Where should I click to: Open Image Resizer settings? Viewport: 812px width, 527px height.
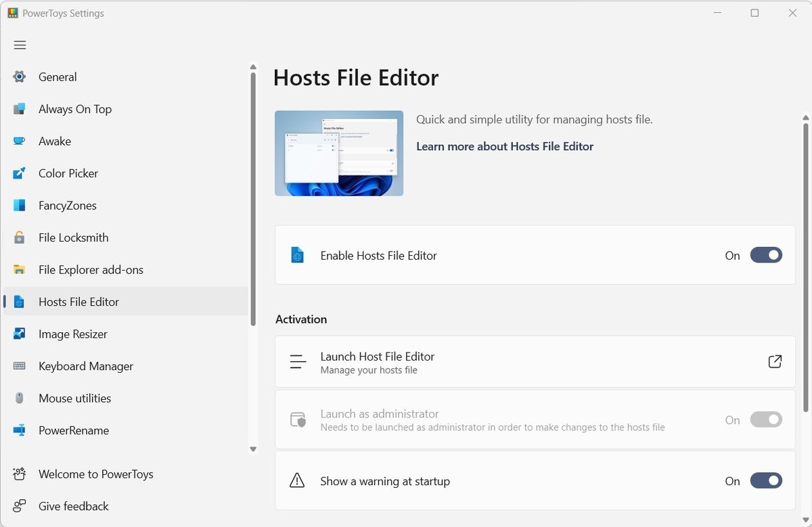pyautogui.click(x=126, y=334)
